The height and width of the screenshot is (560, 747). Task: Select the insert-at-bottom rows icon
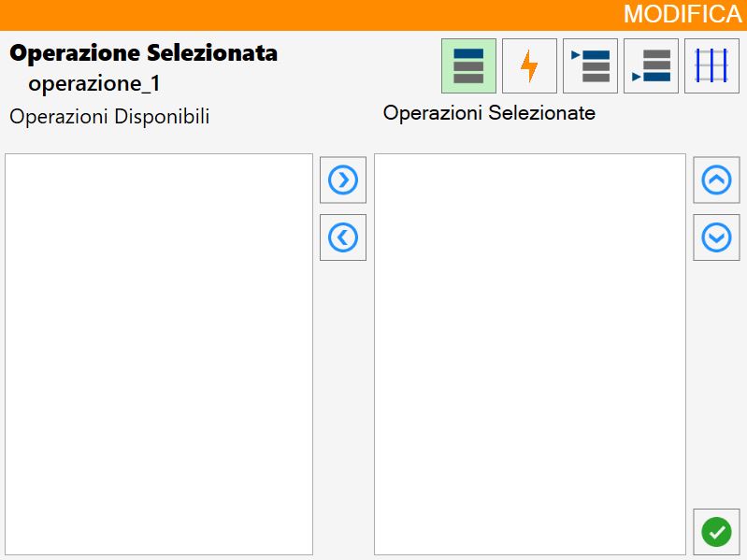tap(651, 65)
